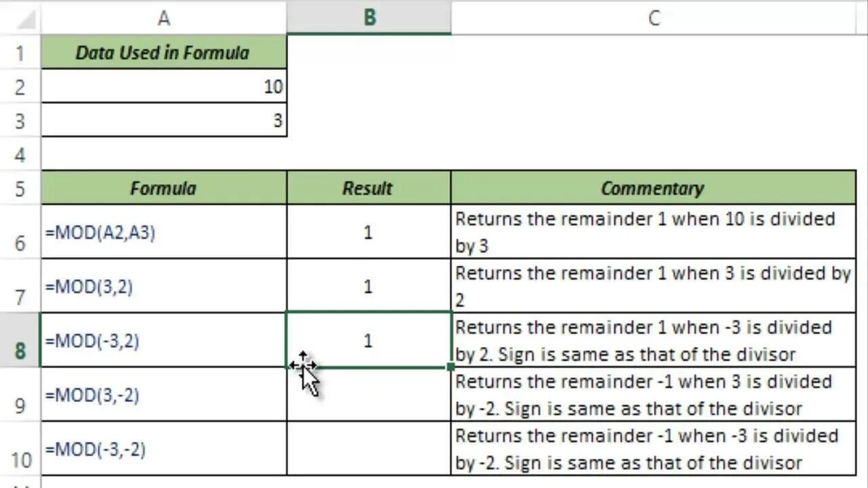868x488 pixels.
Task: Click empty result cell B9
Action: 369,394
